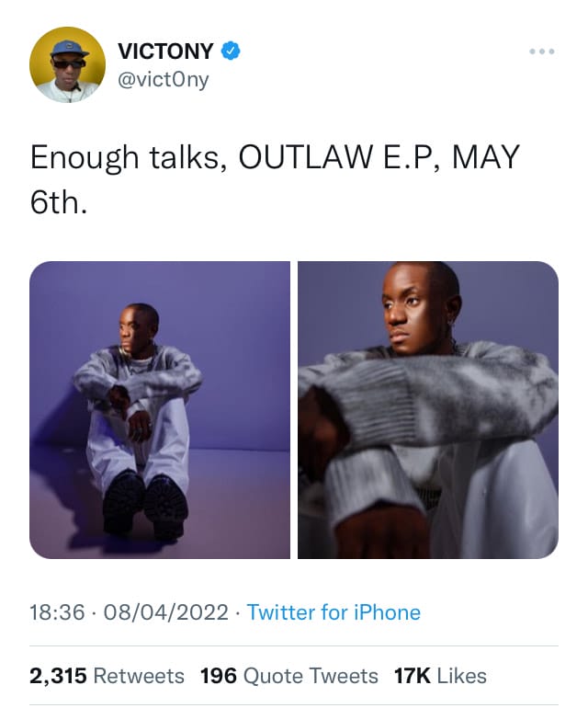Click the "Enough talks" tweet text
588x708 pixels.
coord(130,157)
